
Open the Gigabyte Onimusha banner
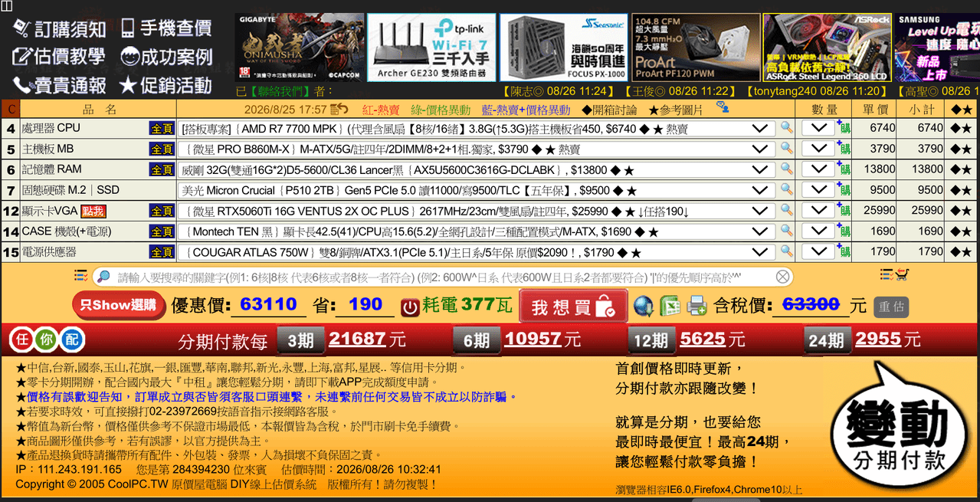[299, 48]
